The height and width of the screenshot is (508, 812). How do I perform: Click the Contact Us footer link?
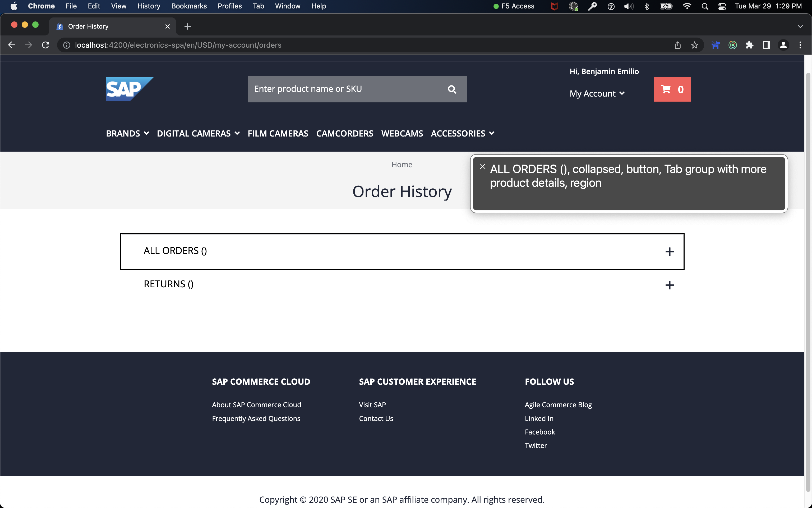[x=376, y=418]
